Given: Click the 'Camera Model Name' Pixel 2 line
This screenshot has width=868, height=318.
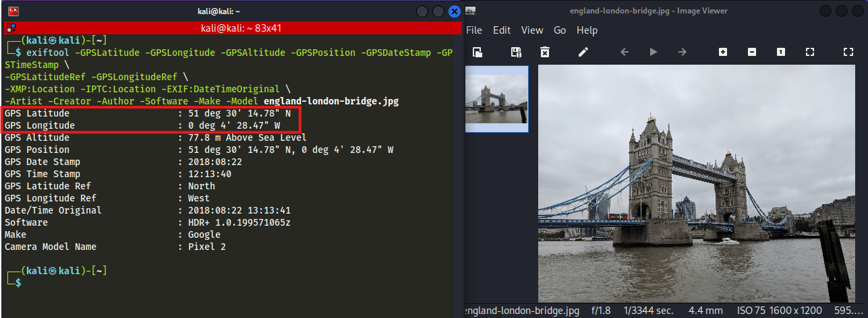Looking at the screenshot, I should coord(115,247).
